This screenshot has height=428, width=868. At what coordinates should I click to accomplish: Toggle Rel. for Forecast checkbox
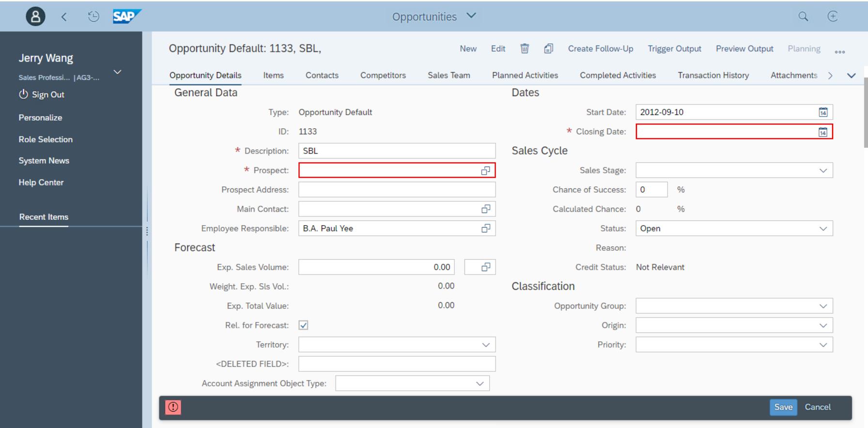click(303, 325)
